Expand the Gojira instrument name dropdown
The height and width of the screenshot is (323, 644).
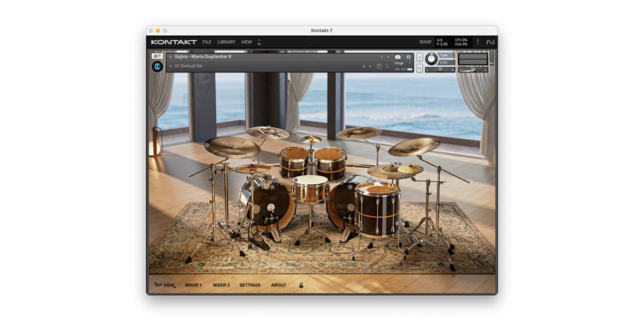pos(170,57)
